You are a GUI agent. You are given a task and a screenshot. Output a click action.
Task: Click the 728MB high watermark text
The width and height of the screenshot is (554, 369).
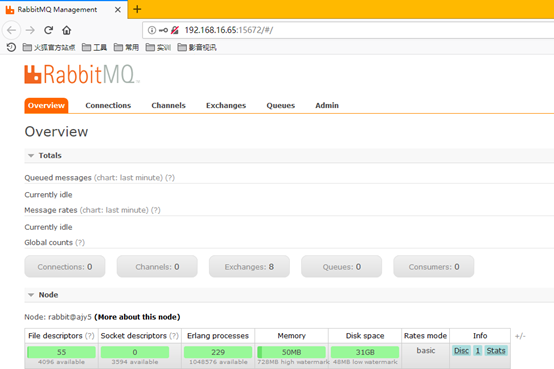[x=293, y=362]
